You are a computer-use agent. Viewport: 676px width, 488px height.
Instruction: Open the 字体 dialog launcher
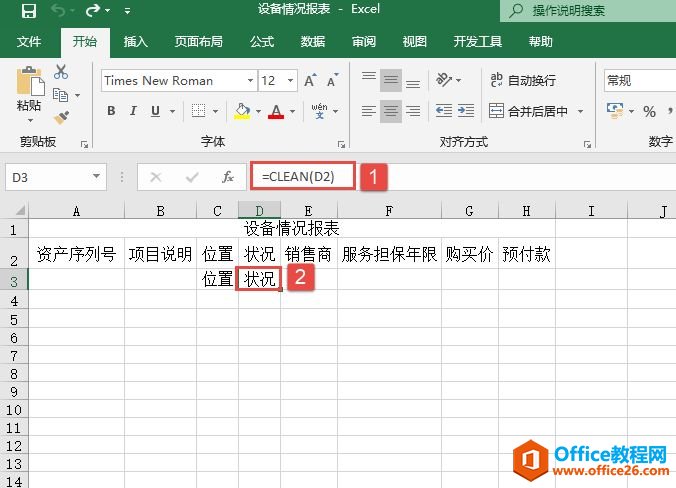tap(341, 144)
